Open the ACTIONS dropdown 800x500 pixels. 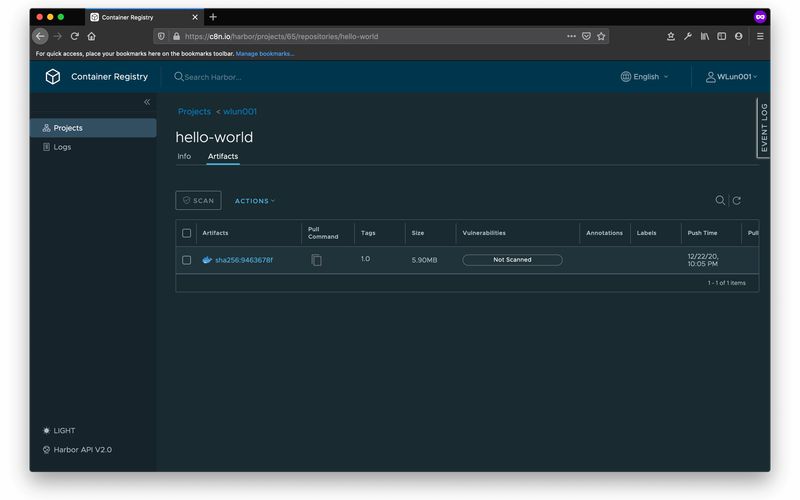click(255, 201)
